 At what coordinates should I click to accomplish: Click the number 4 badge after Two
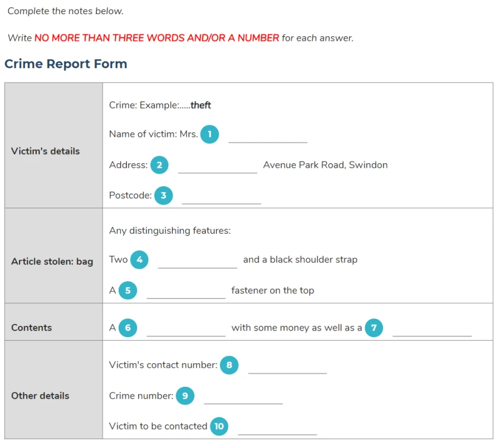(x=139, y=260)
